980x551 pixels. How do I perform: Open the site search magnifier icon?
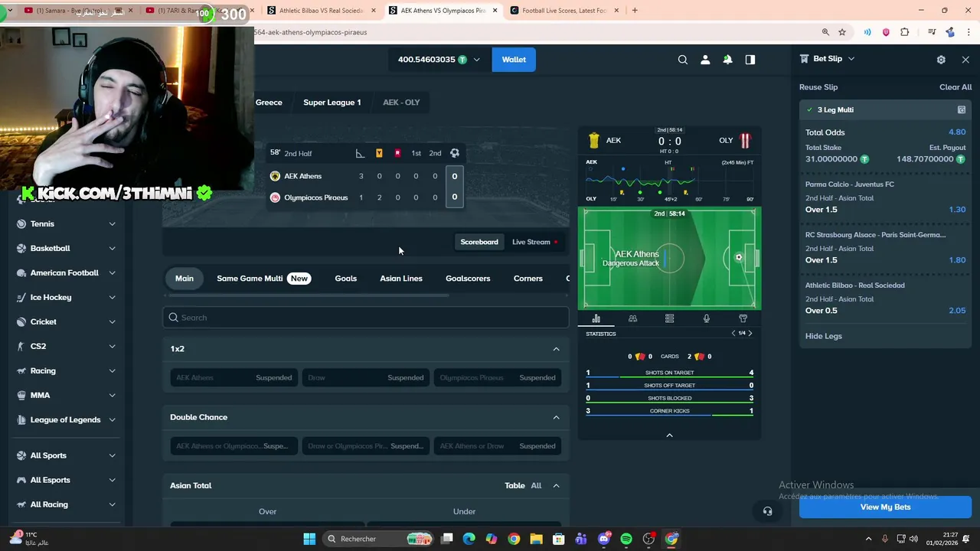tap(683, 60)
